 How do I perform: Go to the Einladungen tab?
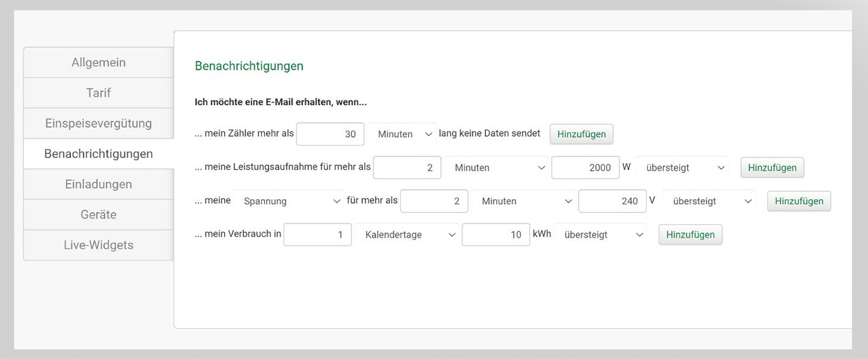click(99, 184)
